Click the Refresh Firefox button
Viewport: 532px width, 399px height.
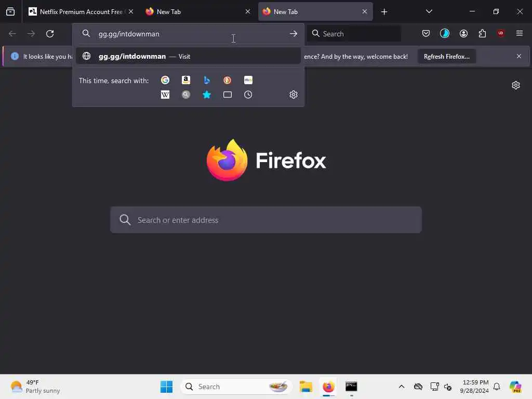point(446,56)
